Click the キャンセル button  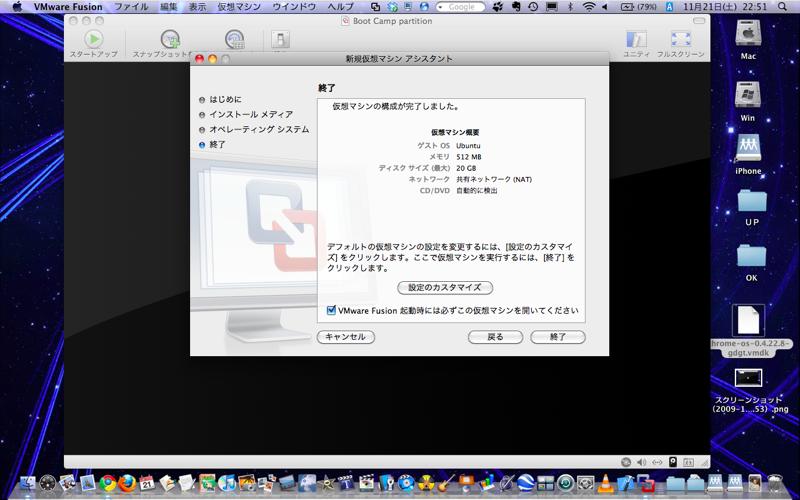pos(345,337)
